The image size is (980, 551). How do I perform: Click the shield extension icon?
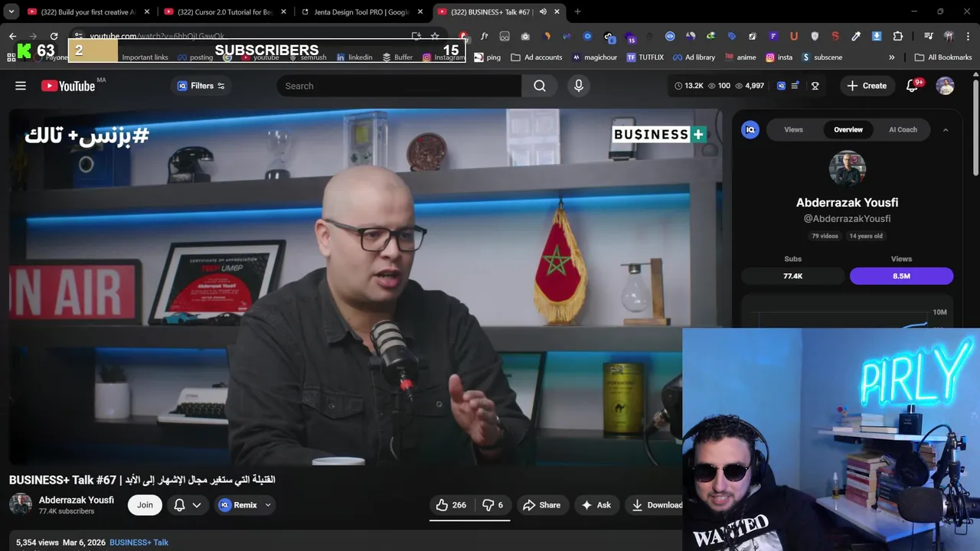(x=815, y=36)
